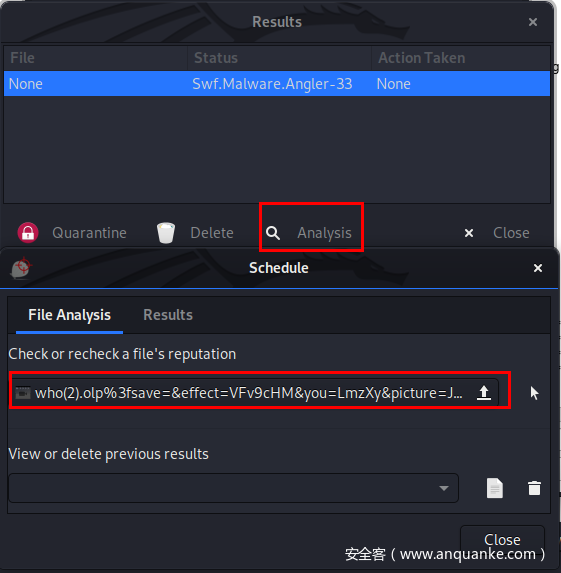This screenshot has width=561, height=573.
Task: Click the Quarantine button label
Action: [x=90, y=233]
